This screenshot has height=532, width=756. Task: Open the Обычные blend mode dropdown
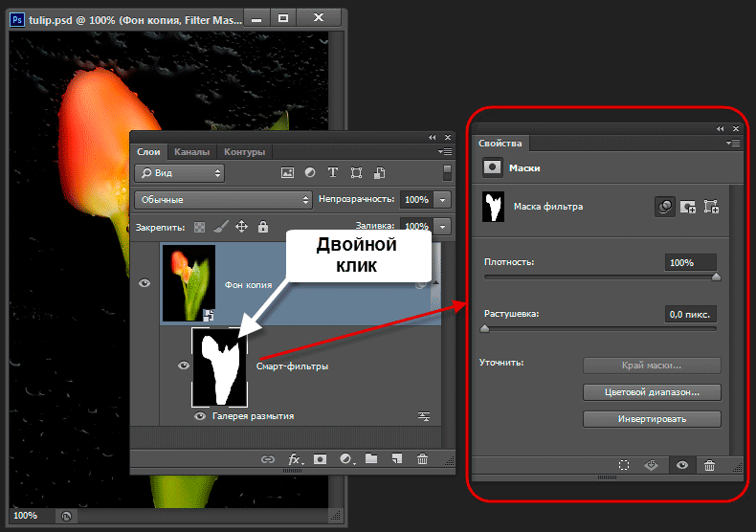(x=224, y=200)
